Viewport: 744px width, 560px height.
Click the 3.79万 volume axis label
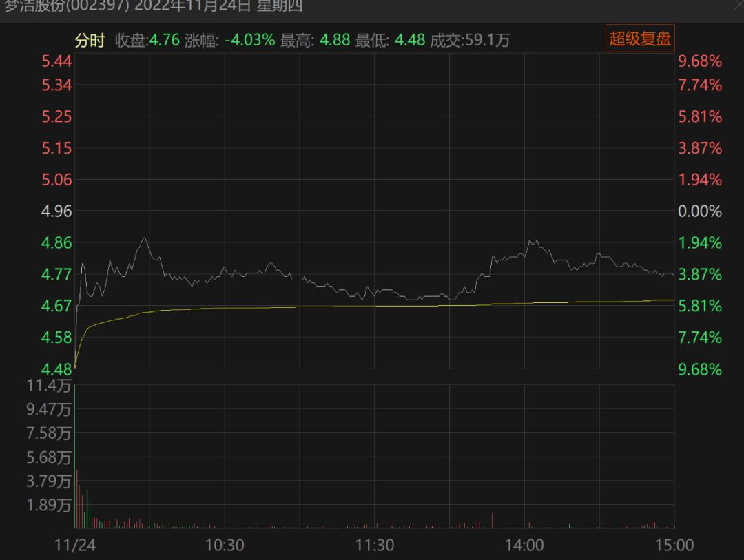coord(49,481)
